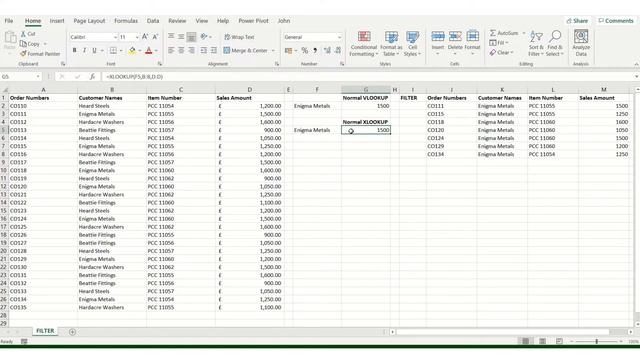Open the font size 11 dropdown
Image resolution: width=640 pixels, height=360 pixels.
tap(137, 37)
